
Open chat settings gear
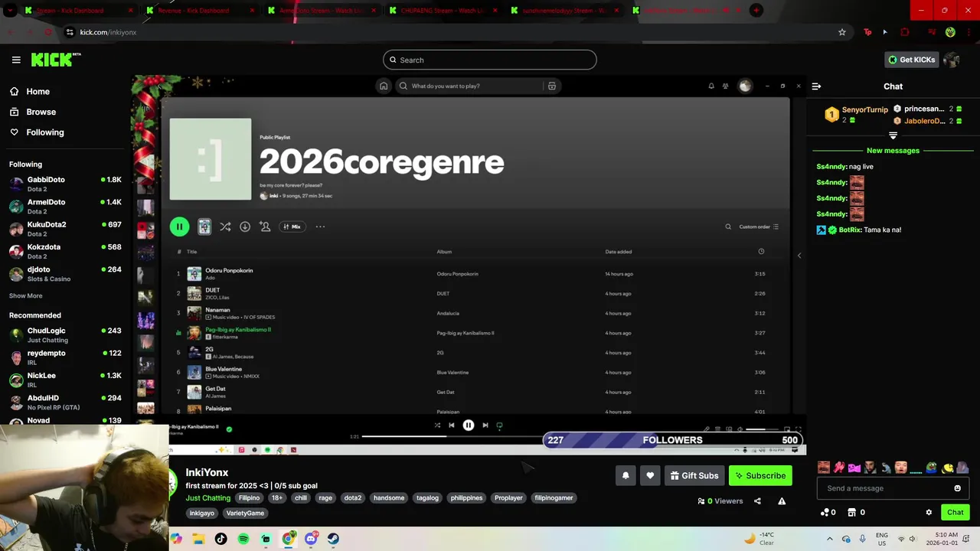click(929, 513)
